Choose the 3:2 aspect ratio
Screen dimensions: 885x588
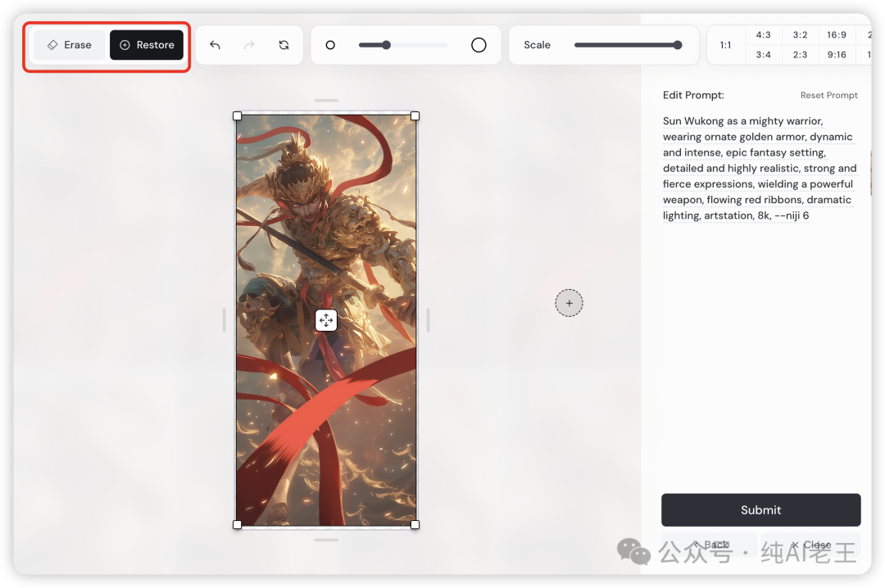pyautogui.click(x=800, y=35)
